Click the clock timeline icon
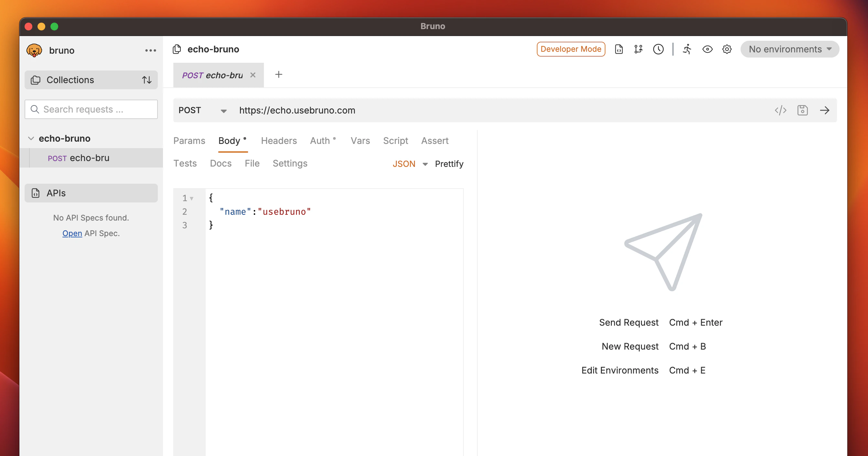This screenshot has height=456, width=868. [x=658, y=49]
